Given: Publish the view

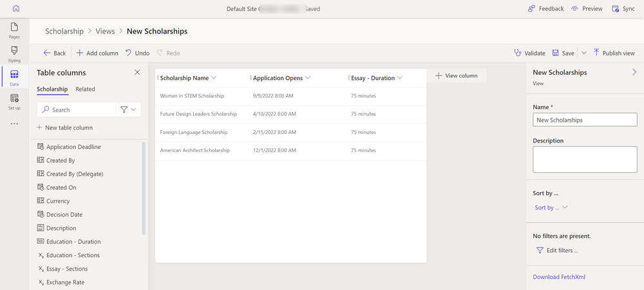Looking at the screenshot, I should [x=614, y=53].
